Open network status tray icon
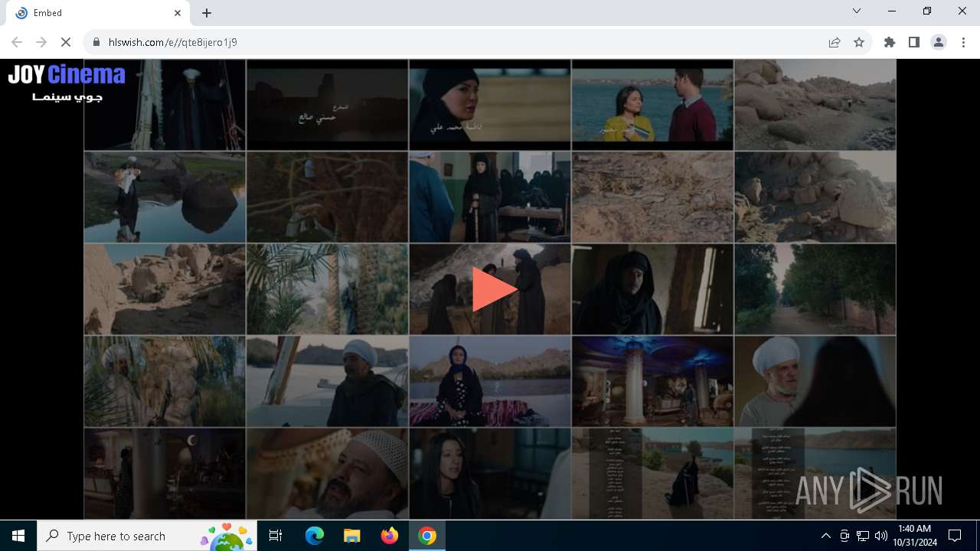The image size is (980, 551). pos(863,536)
